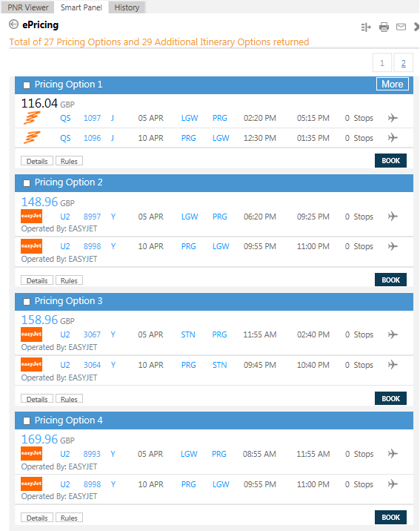The height and width of the screenshot is (531, 420).
Task: Switch to the PNR Viewer tab
Action: 28,7
